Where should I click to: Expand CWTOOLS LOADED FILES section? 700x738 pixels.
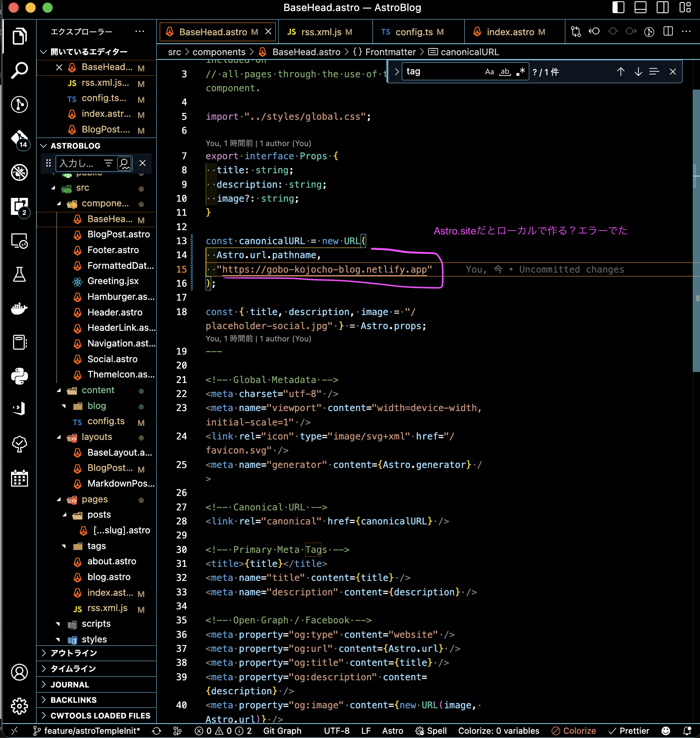click(96, 715)
